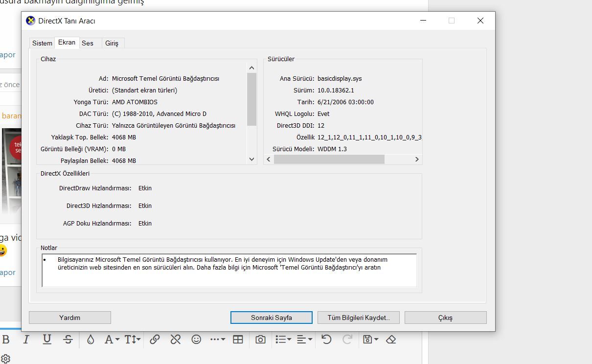
Task: Insert link with the chain icon
Action: point(155,339)
